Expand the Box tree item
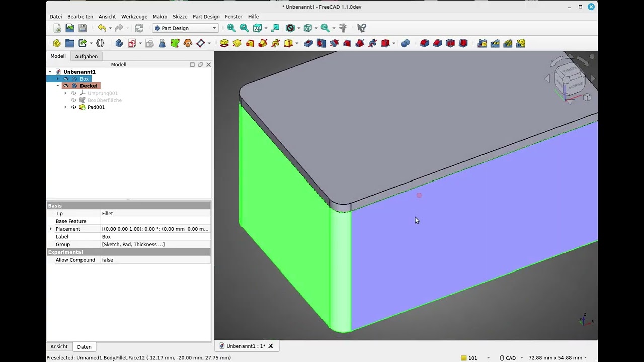Image resolution: width=644 pixels, height=362 pixels. coord(58,79)
